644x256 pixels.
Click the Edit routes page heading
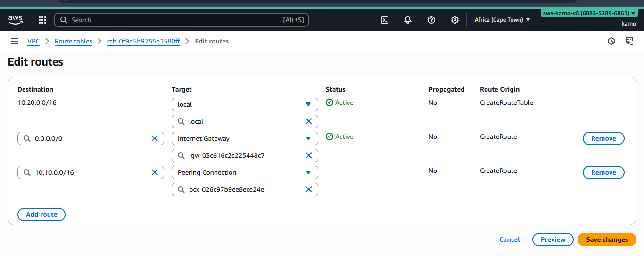tap(35, 62)
